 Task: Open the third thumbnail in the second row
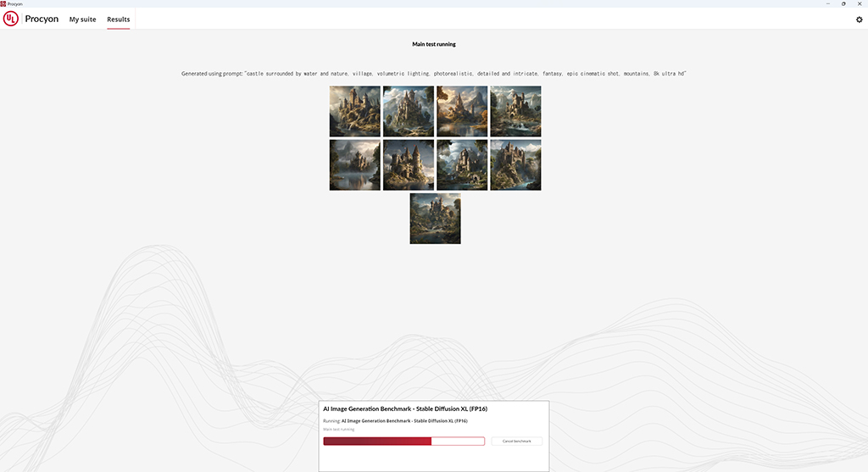coord(462,165)
